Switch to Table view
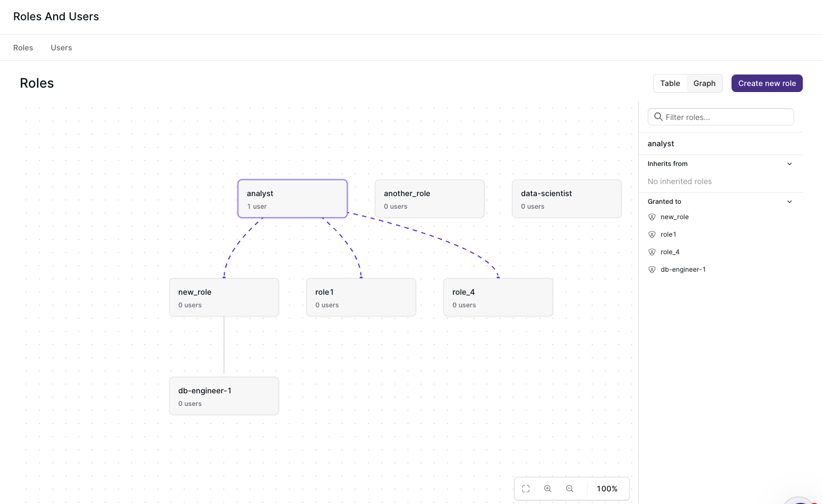The image size is (822, 504). pos(670,83)
